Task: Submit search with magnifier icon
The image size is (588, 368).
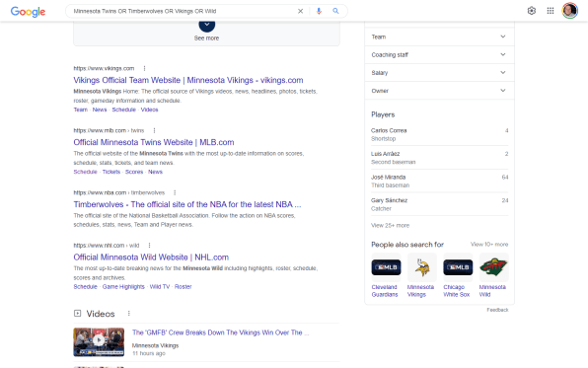Action: tap(335, 11)
